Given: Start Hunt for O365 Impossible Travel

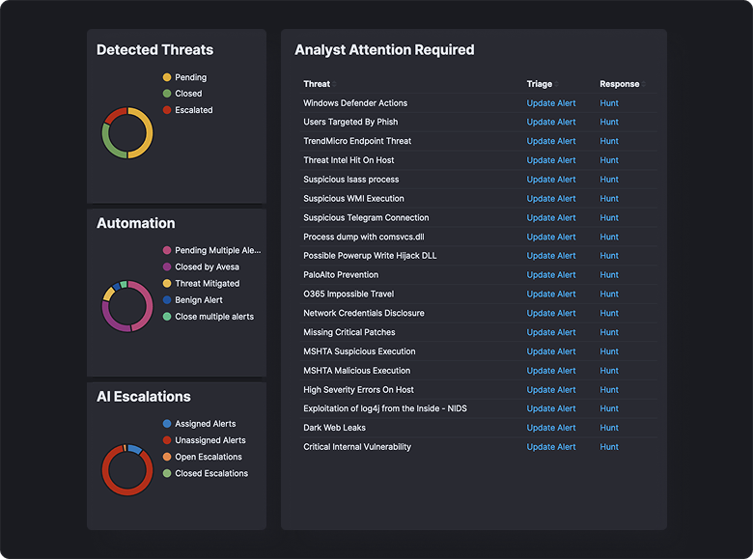Looking at the screenshot, I should pos(609,294).
